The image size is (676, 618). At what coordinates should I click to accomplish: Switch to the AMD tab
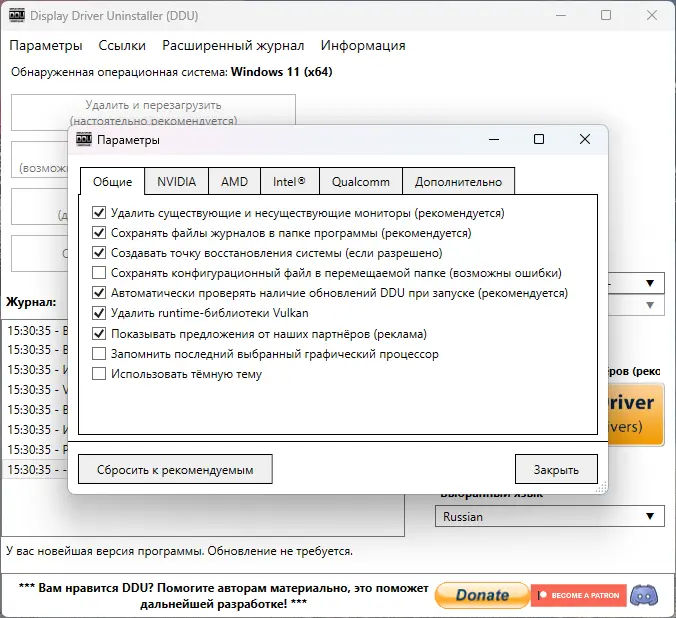click(x=234, y=182)
